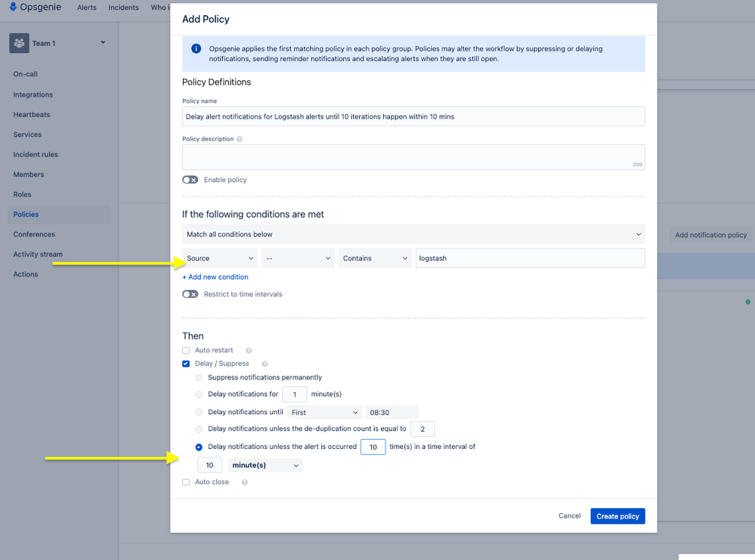This screenshot has width=755, height=560.
Task: Click the 08:30 time field
Action: click(392, 413)
